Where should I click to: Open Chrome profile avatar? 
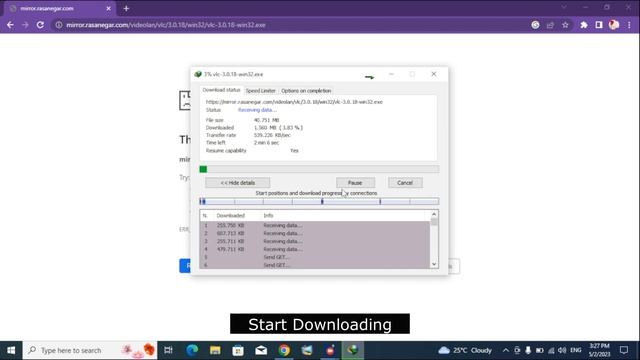click(x=614, y=25)
